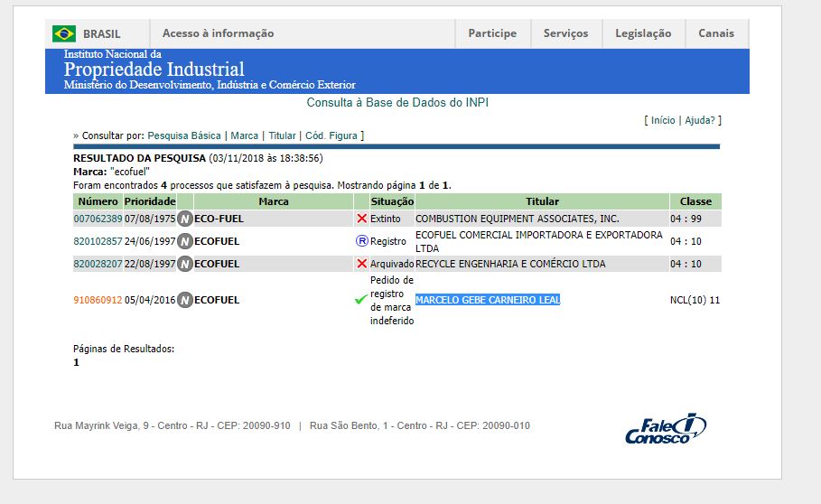Click priority date 24/06/1997
The width and height of the screenshot is (821, 504).
pos(150,241)
